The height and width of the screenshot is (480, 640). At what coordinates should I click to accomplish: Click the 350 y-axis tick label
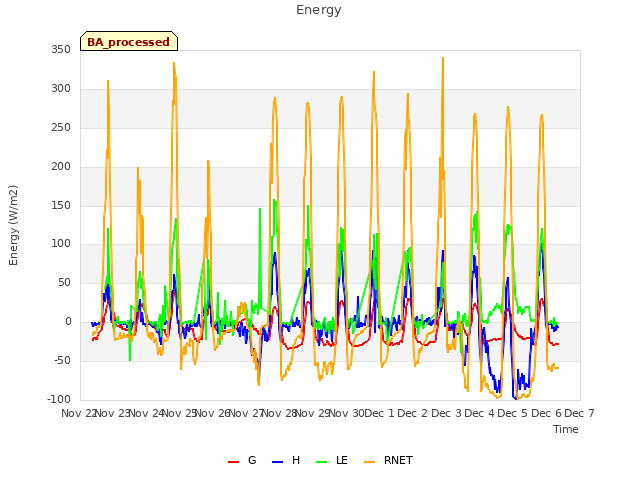click(x=61, y=49)
